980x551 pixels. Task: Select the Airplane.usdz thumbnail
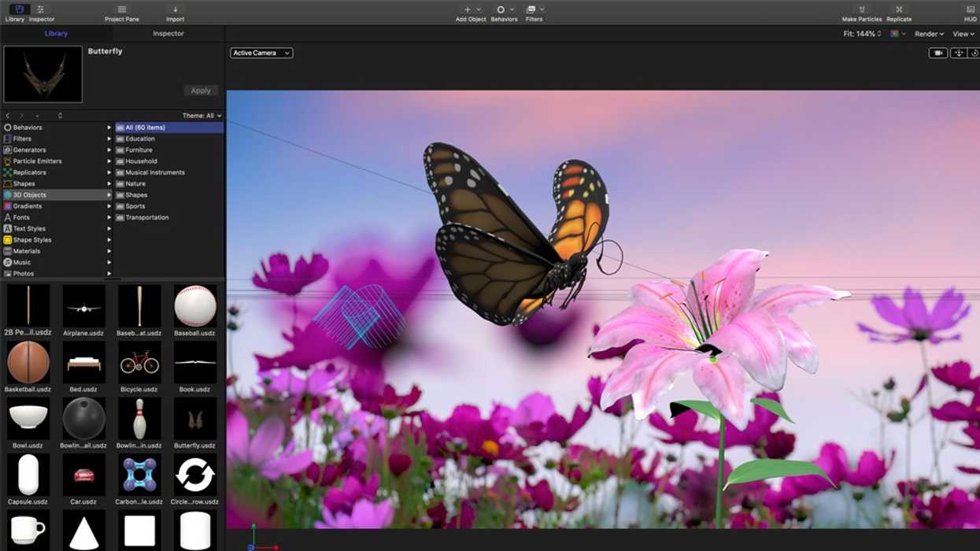83,306
